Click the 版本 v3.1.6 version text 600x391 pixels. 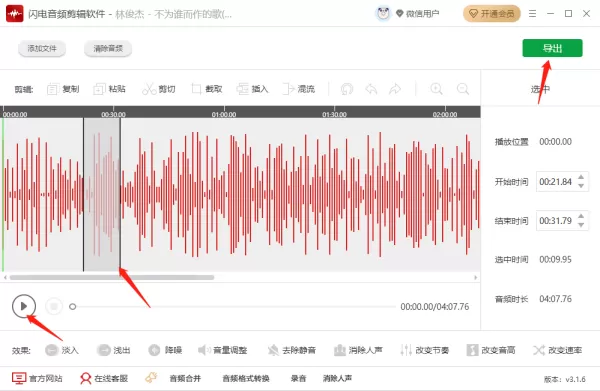click(565, 379)
